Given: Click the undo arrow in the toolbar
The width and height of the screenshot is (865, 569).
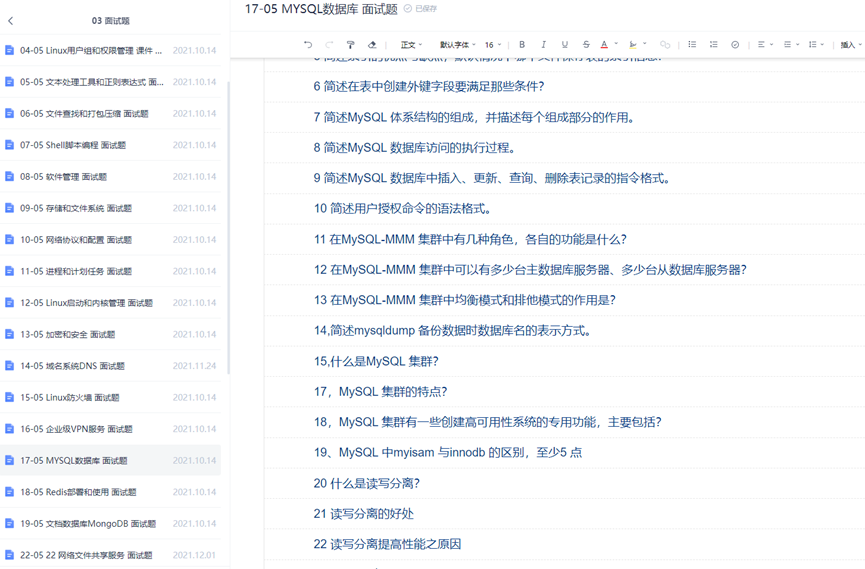Looking at the screenshot, I should tap(308, 45).
